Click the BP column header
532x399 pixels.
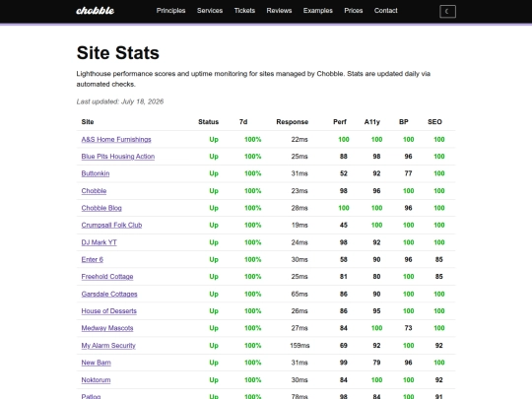(403, 122)
